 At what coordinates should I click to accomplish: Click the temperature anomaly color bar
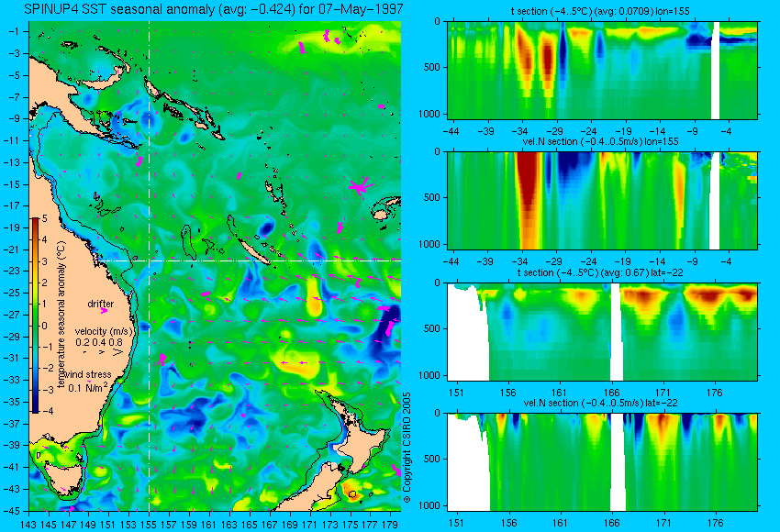(36, 316)
